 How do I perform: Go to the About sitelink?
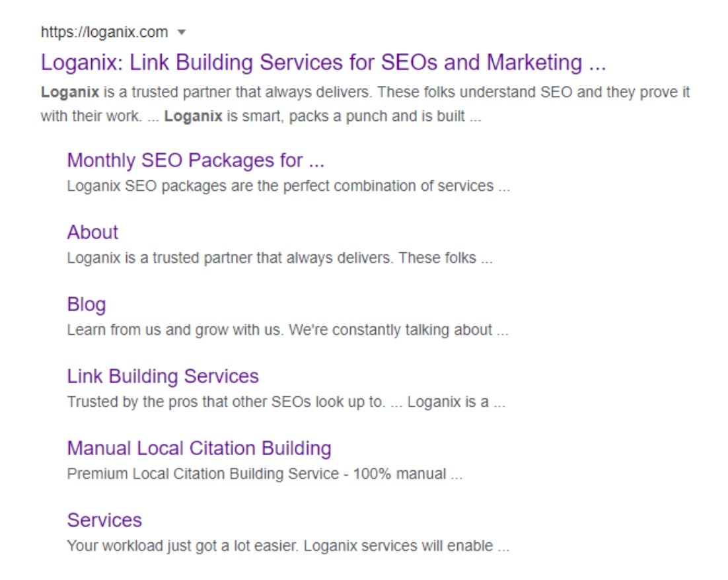point(92,232)
